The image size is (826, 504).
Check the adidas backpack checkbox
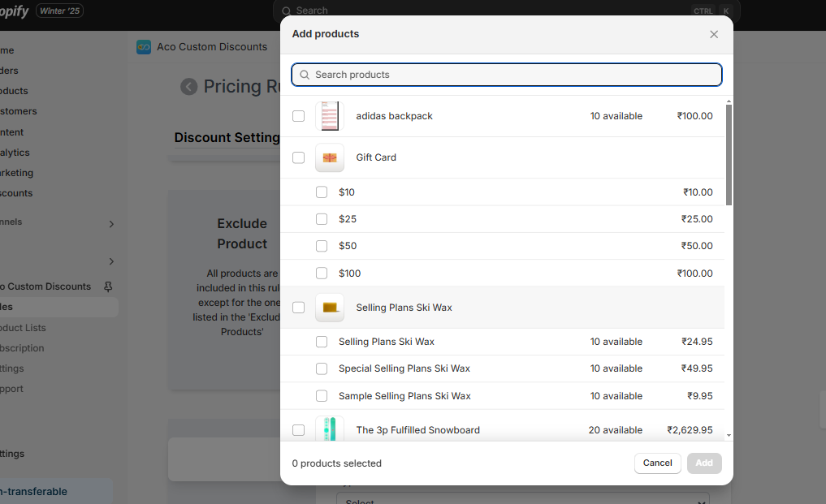tap(299, 116)
